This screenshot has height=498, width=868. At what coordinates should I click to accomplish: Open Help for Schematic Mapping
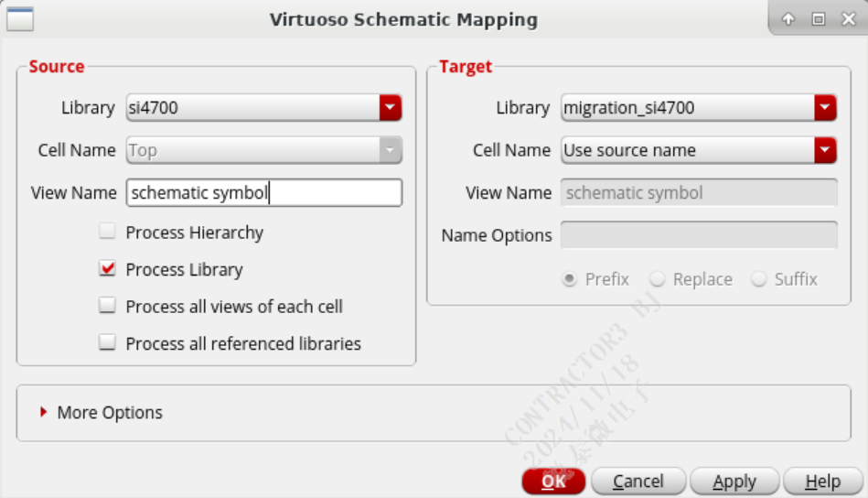pos(823,481)
